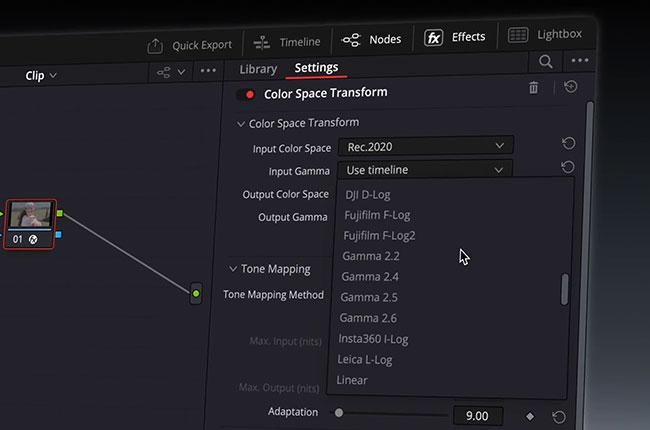This screenshot has width=650, height=430.
Task: Open the Lightbox view
Action: tap(545, 34)
